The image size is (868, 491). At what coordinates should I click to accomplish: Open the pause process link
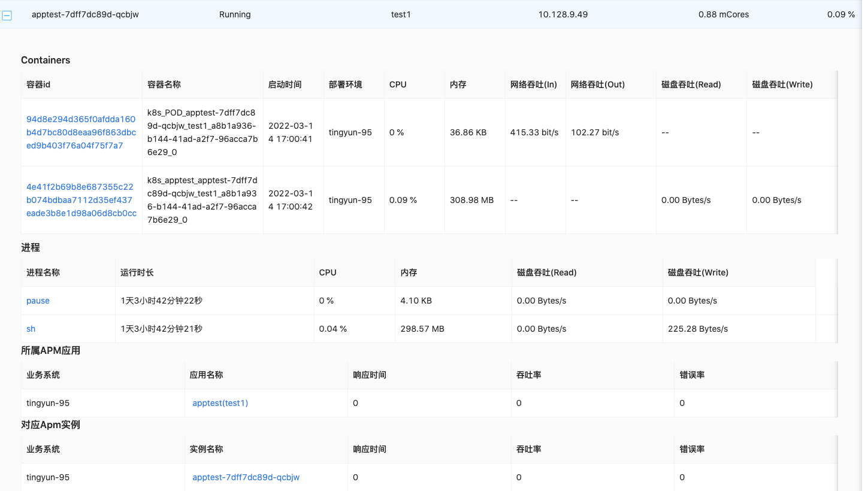[x=38, y=301]
